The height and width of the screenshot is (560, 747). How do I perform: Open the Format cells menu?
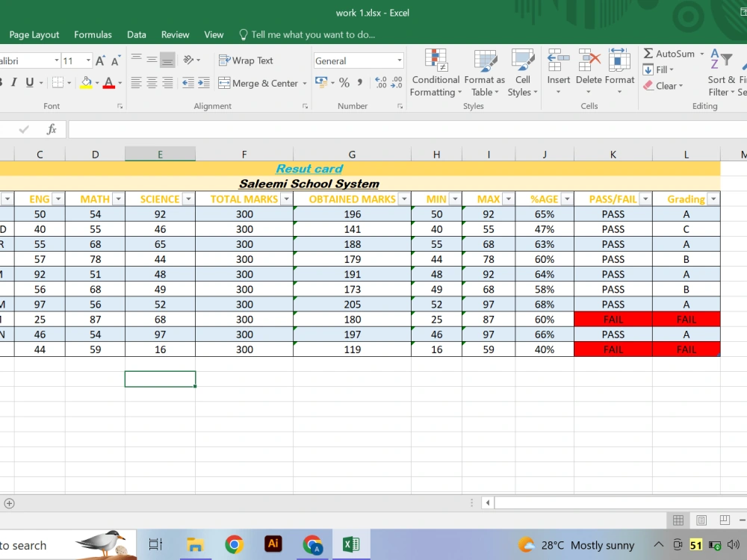pyautogui.click(x=619, y=72)
